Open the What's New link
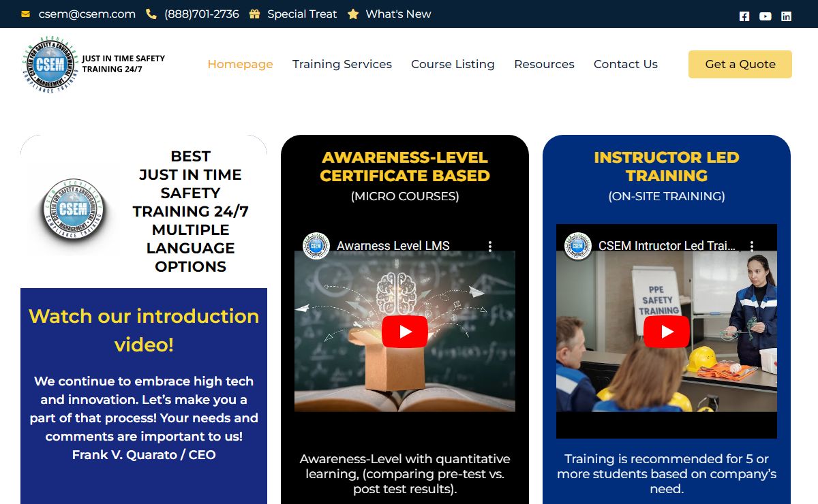 click(398, 14)
